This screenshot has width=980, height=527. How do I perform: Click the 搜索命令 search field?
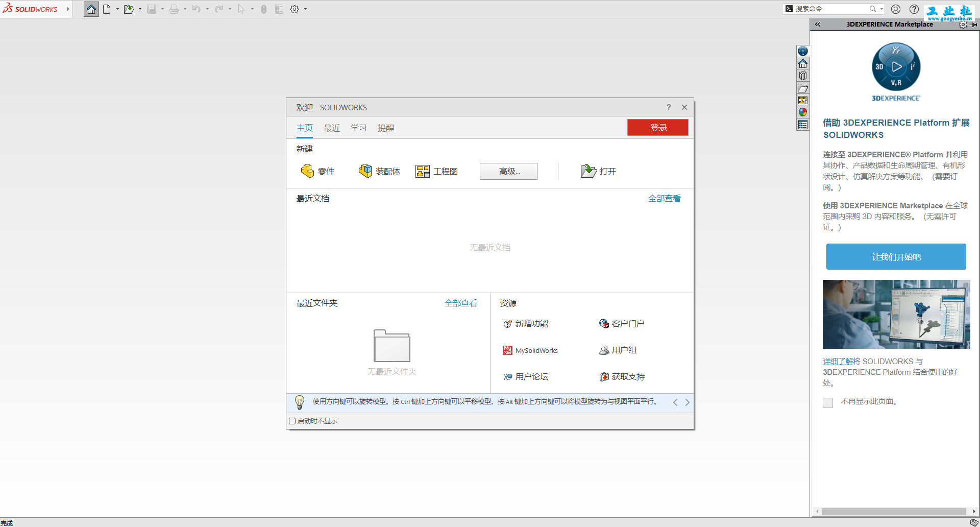tap(831, 9)
